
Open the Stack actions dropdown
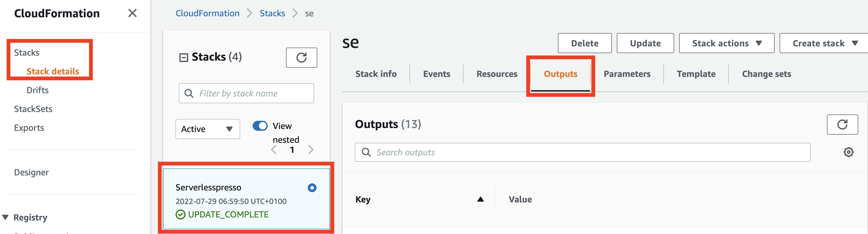[x=726, y=43]
